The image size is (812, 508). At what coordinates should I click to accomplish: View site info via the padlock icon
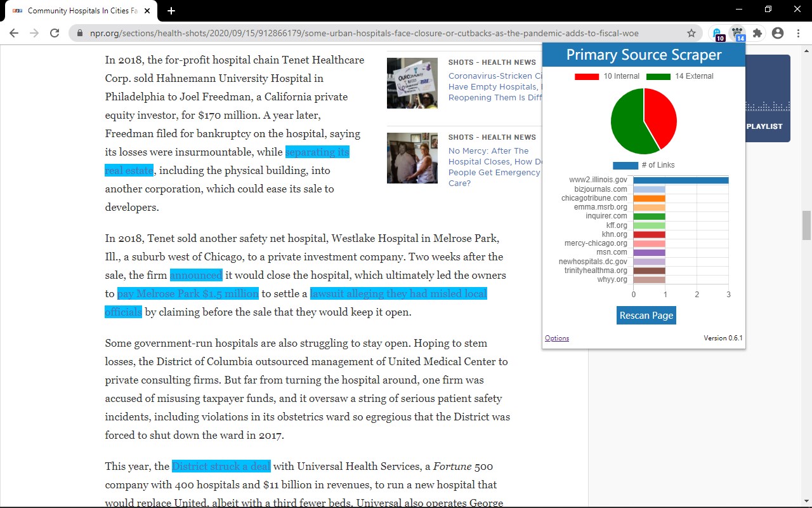point(80,33)
